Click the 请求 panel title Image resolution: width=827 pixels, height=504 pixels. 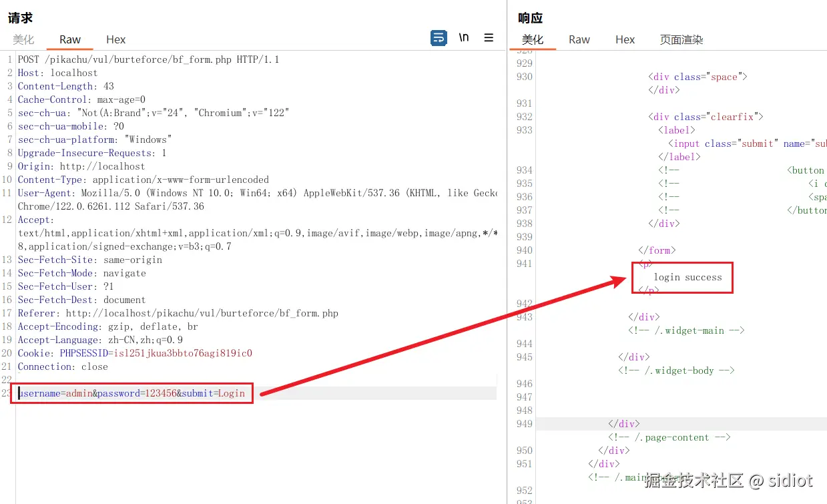[20, 18]
